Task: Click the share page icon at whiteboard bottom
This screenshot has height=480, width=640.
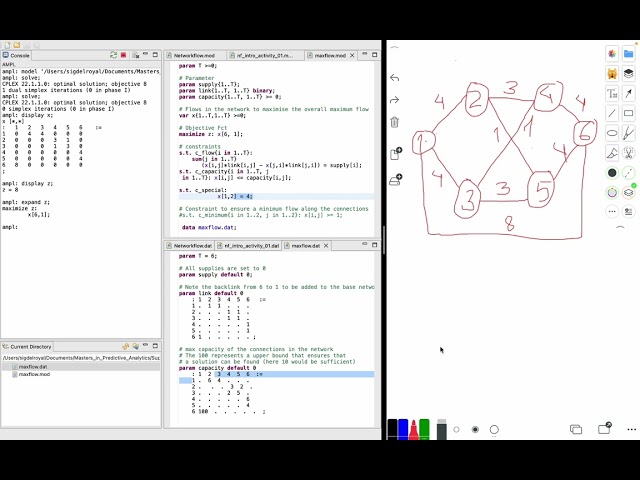Action: pyautogui.click(x=604, y=428)
